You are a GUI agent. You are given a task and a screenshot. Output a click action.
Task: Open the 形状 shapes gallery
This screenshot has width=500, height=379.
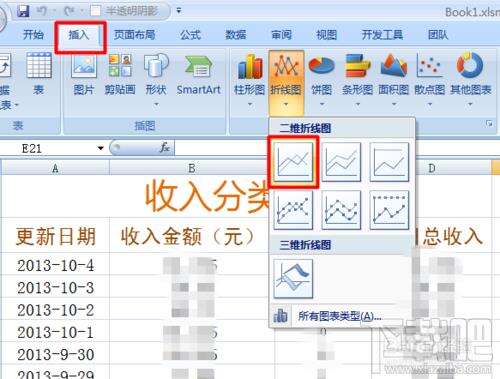tap(156, 80)
